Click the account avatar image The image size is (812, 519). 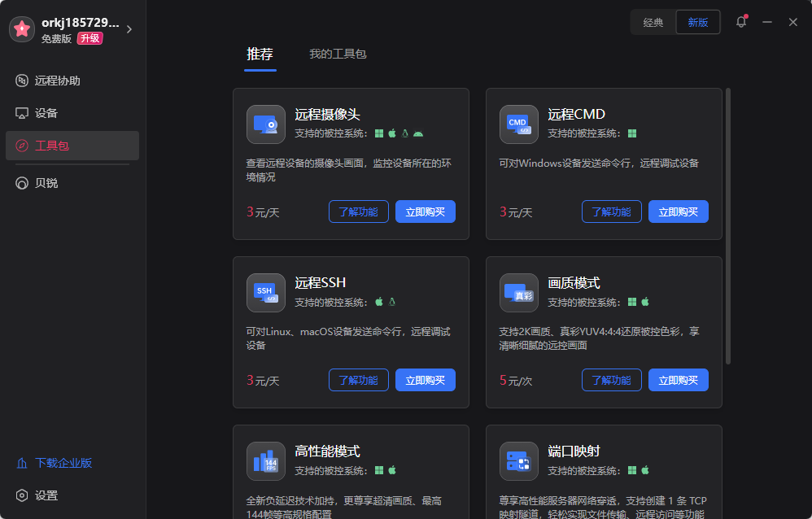[x=21, y=28]
